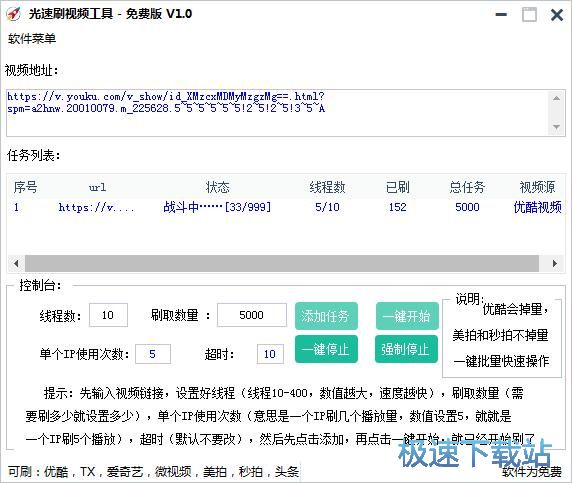Click the 已刷 column header
Screen dimensions: 572x483
398,187
